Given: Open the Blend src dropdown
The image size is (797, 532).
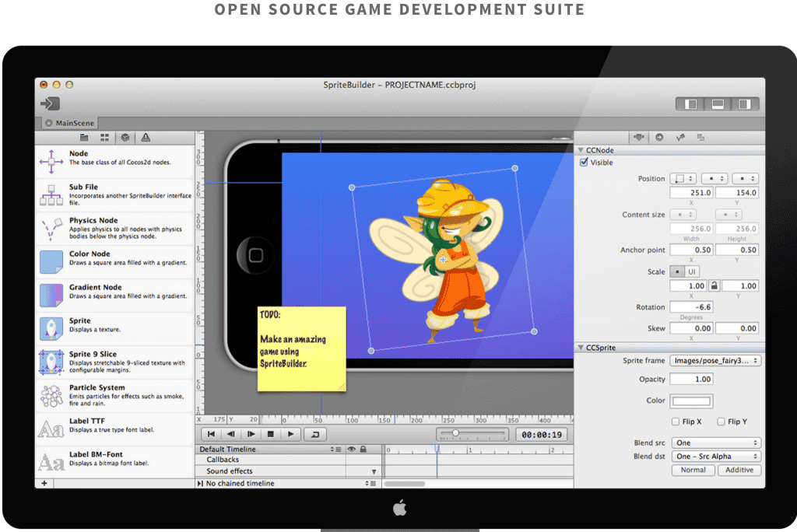Looking at the screenshot, I should (x=716, y=443).
